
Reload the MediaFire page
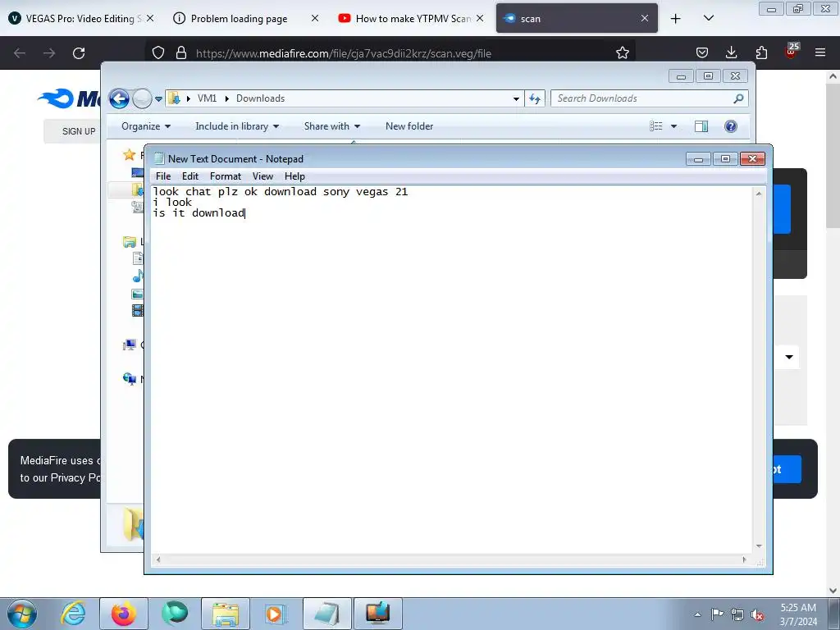(79, 53)
